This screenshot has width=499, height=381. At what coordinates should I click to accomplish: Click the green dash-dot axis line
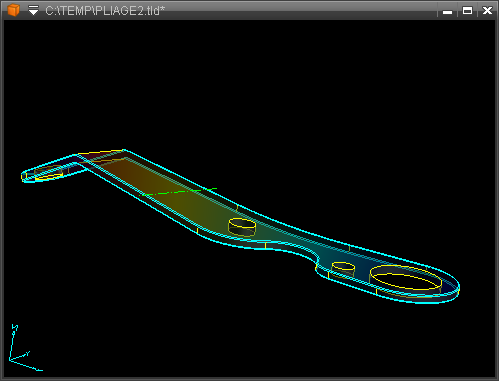(181, 192)
